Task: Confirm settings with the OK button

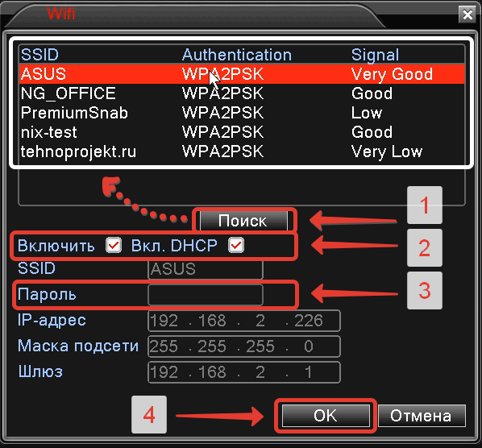Action: (326, 416)
